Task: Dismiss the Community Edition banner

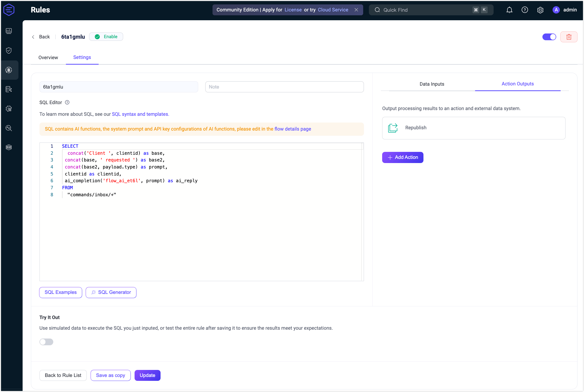Action: (x=356, y=10)
